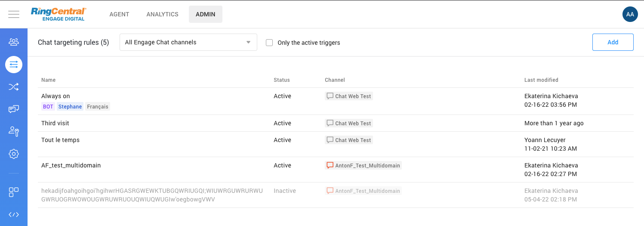Click the RingCentral Engage Digital logo
The height and width of the screenshot is (226, 644).
point(59,14)
